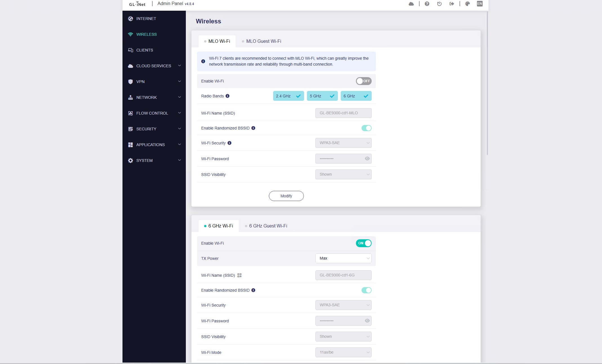Image resolution: width=602 pixels, height=364 pixels.
Task: Click the reboot power icon
Action: coord(439,4)
